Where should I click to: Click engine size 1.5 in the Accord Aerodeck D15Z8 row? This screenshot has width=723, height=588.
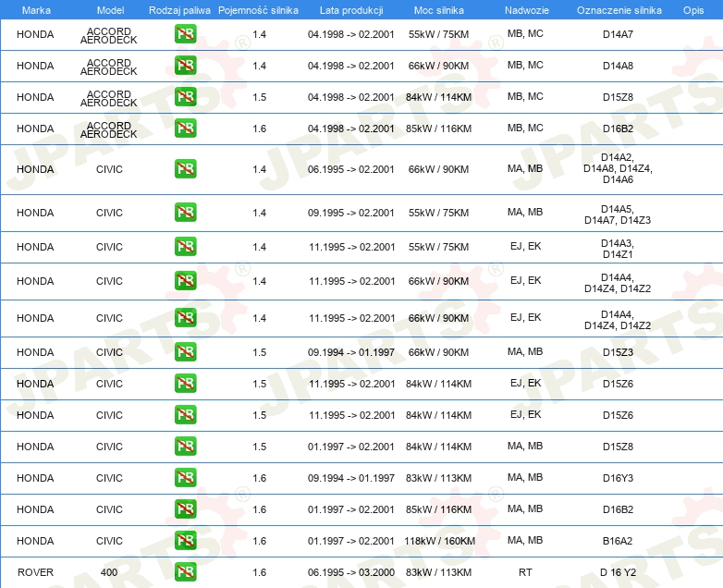click(259, 97)
